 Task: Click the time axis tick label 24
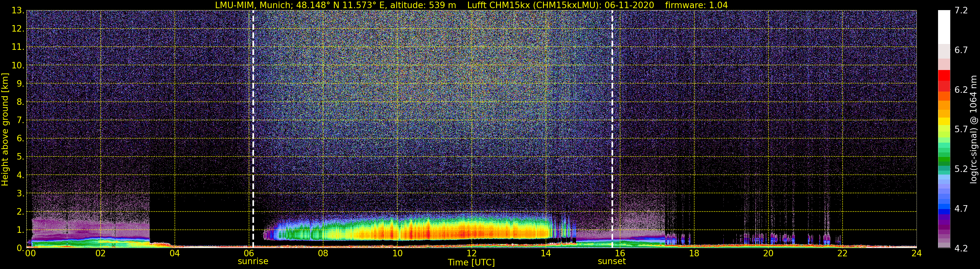[917, 254]
